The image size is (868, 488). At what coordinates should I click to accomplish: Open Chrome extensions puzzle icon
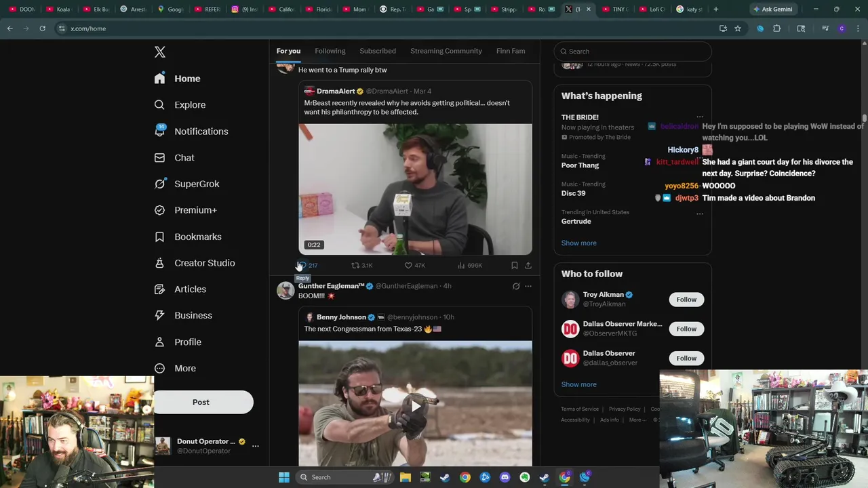(777, 28)
